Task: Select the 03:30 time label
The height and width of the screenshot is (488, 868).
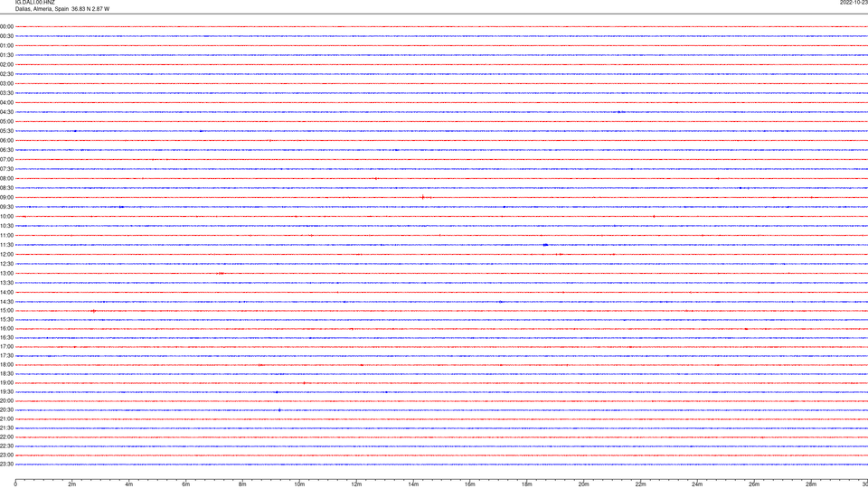Action: [6, 93]
